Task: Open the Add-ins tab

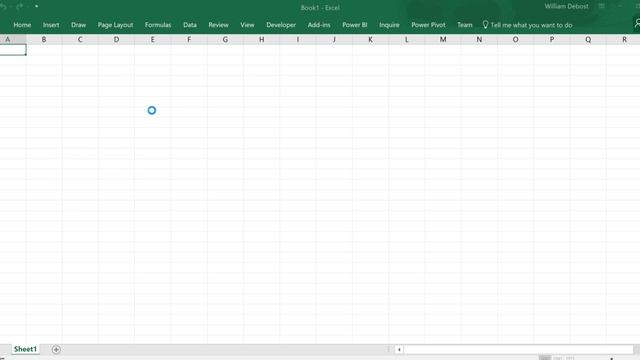Action: tap(319, 25)
